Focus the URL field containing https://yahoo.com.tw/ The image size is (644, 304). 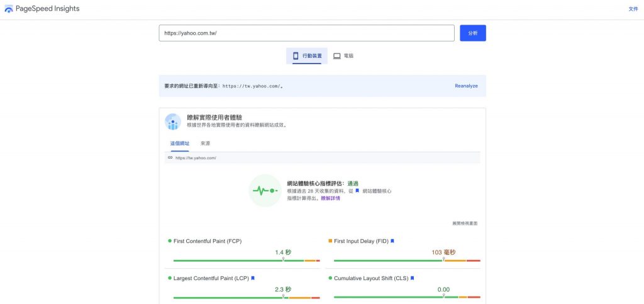click(306, 33)
